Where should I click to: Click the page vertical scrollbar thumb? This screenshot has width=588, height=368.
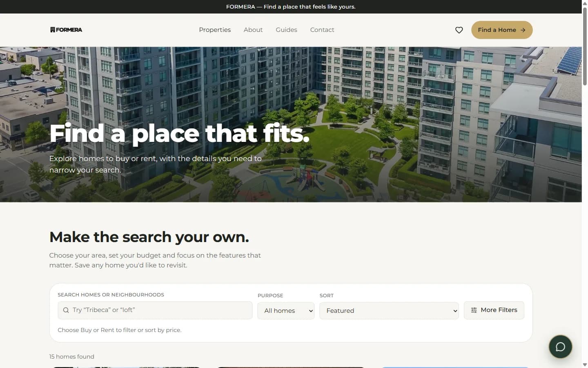coord(585,46)
